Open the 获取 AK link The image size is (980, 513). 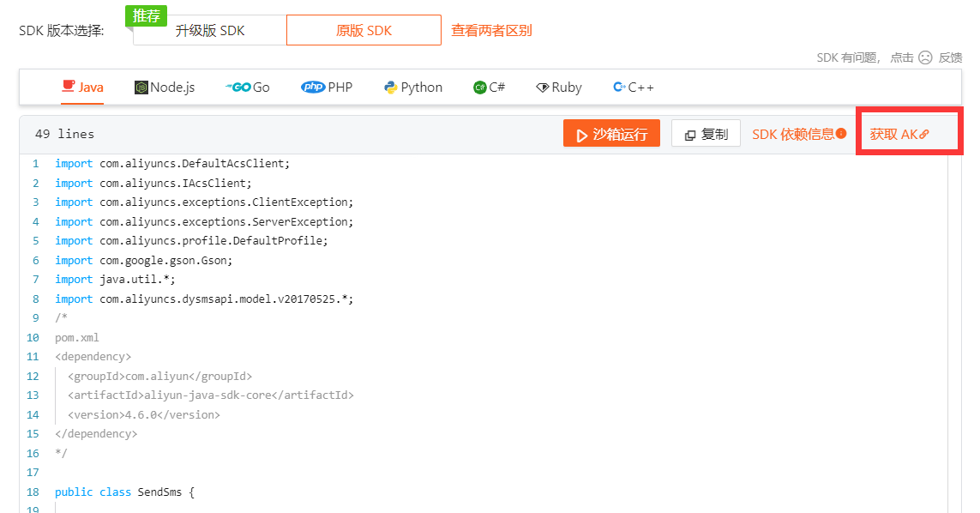point(893,134)
